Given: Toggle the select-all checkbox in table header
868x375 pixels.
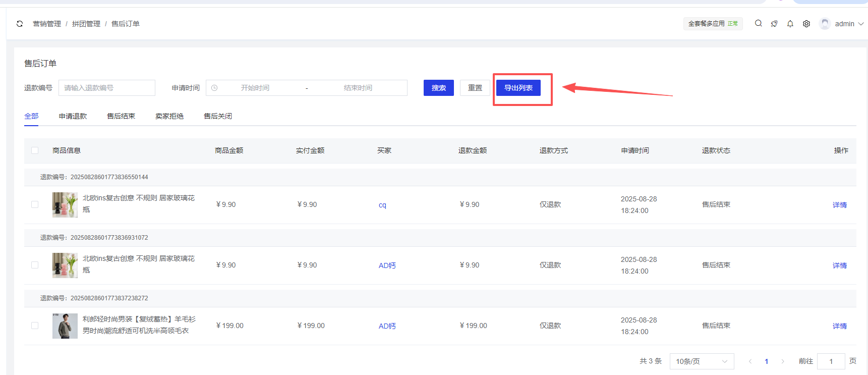Looking at the screenshot, I should pos(35,150).
